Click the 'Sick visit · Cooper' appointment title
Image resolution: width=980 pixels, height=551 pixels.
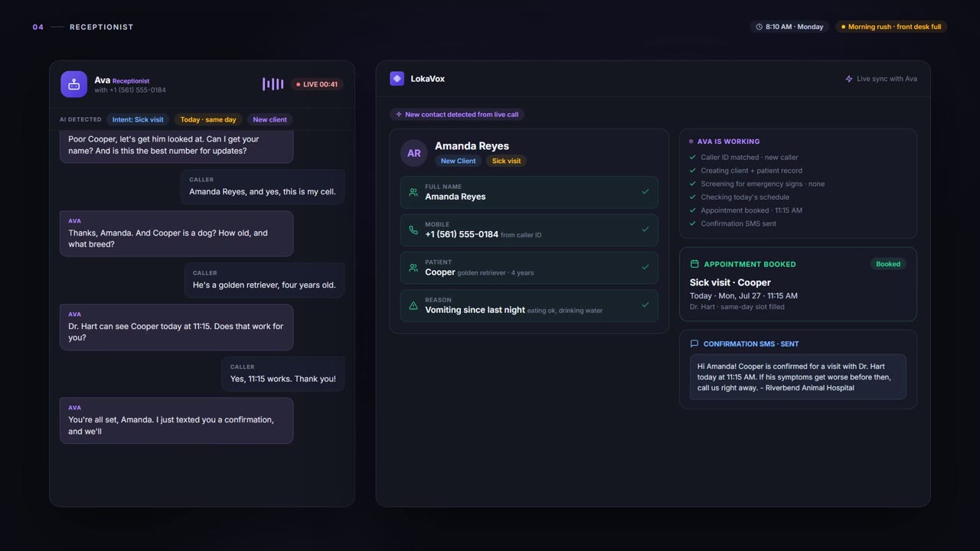(730, 282)
